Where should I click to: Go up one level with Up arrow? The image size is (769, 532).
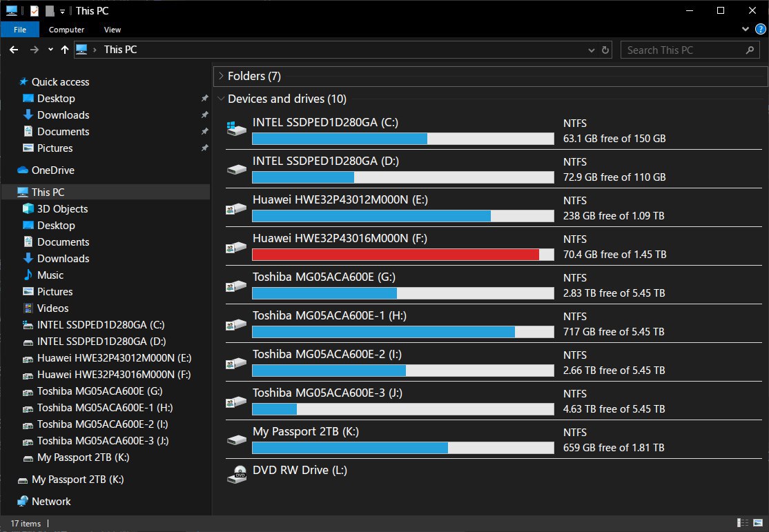(x=65, y=50)
